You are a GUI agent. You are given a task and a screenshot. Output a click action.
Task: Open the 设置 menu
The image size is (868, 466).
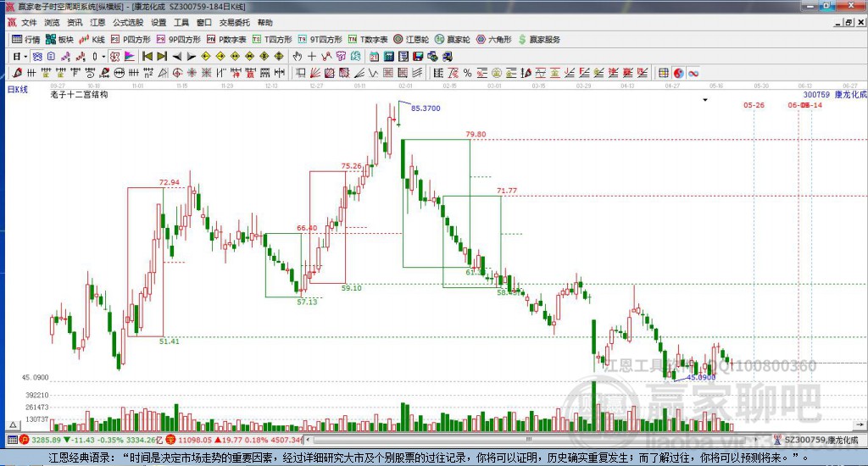point(159,23)
